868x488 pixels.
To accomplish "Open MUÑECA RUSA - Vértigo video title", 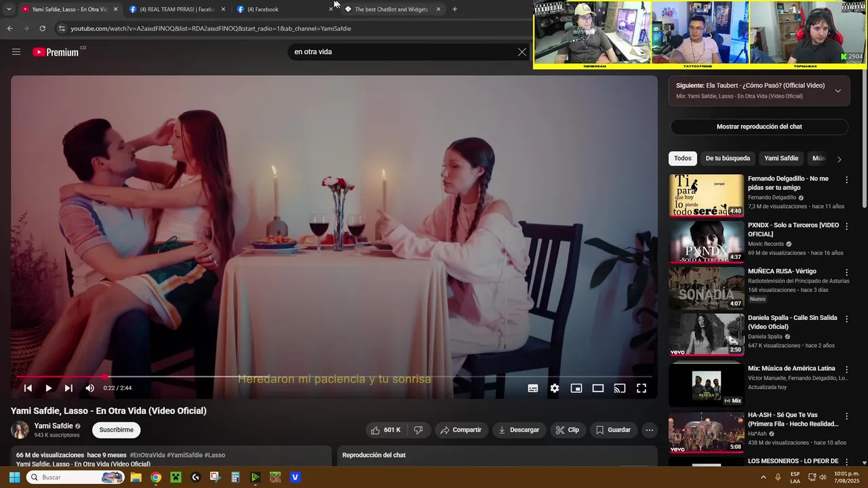I will click(x=782, y=271).
